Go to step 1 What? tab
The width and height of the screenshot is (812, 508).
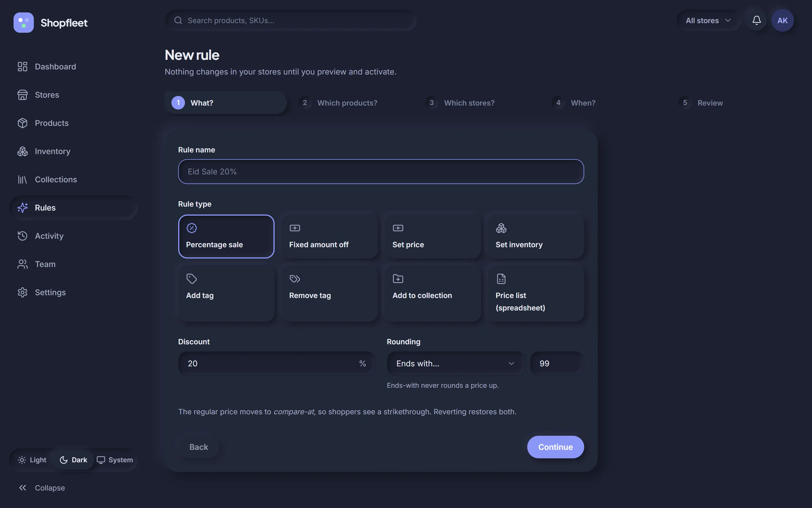click(x=226, y=103)
